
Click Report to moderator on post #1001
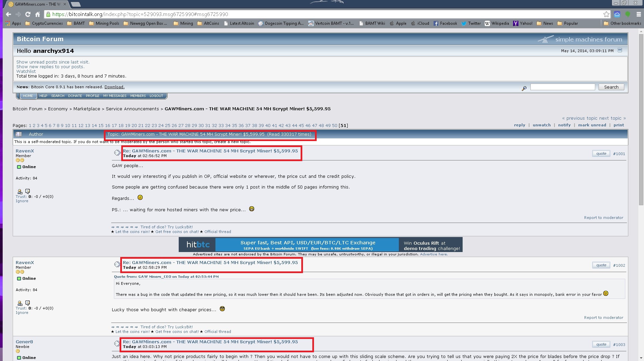tap(604, 218)
